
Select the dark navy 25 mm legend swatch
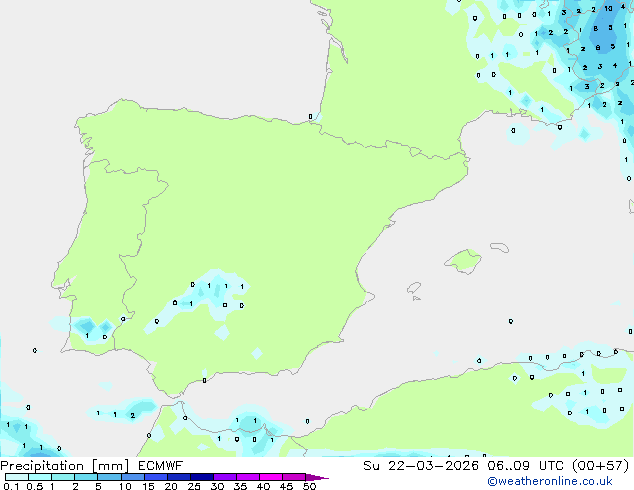point(202,477)
